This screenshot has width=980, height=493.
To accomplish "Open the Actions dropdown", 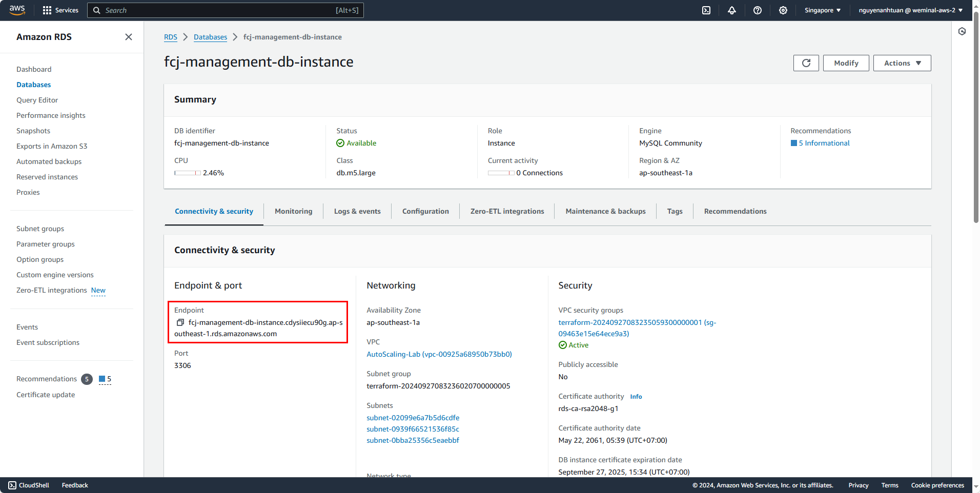I will point(902,63).
